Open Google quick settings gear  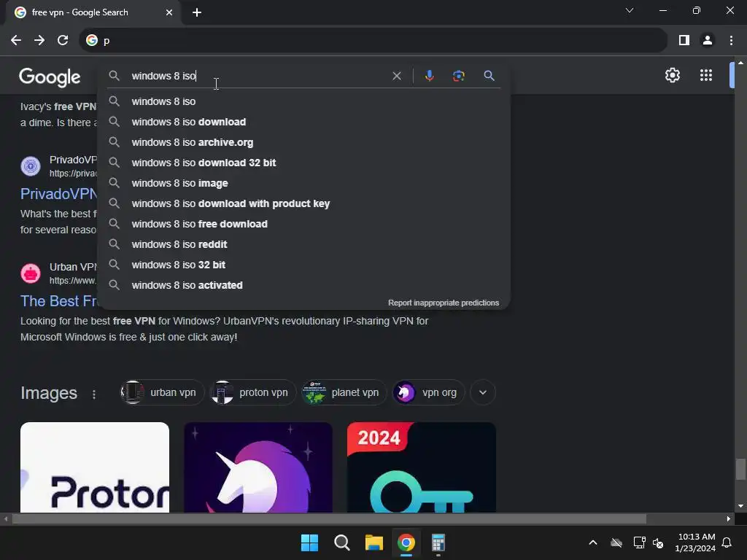[672, 75]
